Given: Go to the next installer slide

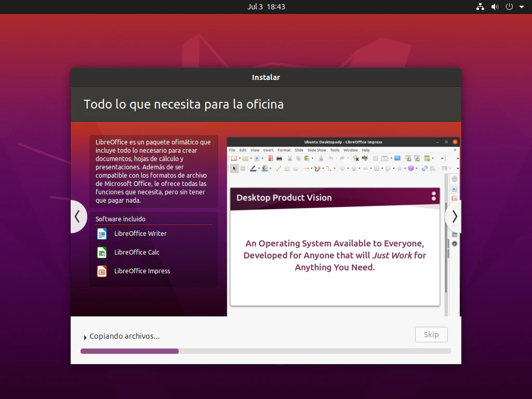Looking at the screenshot, I should pyautogui.click(x=454, y=217).
